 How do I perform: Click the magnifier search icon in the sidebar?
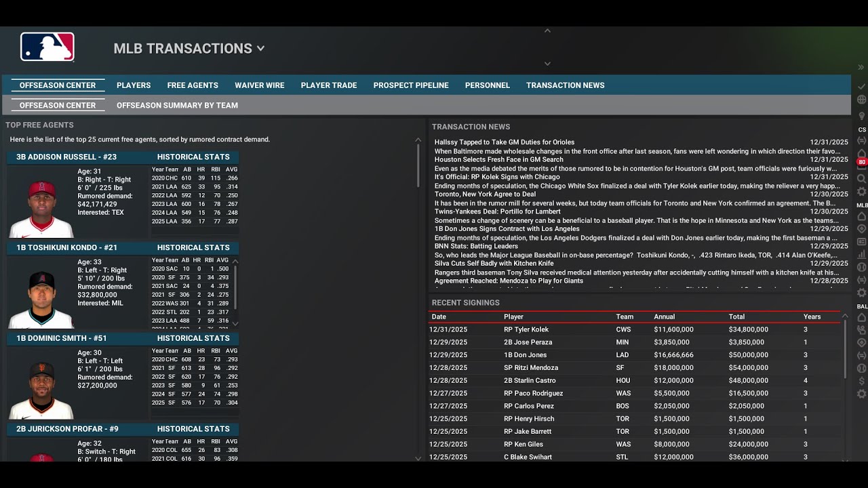(862, 178)
